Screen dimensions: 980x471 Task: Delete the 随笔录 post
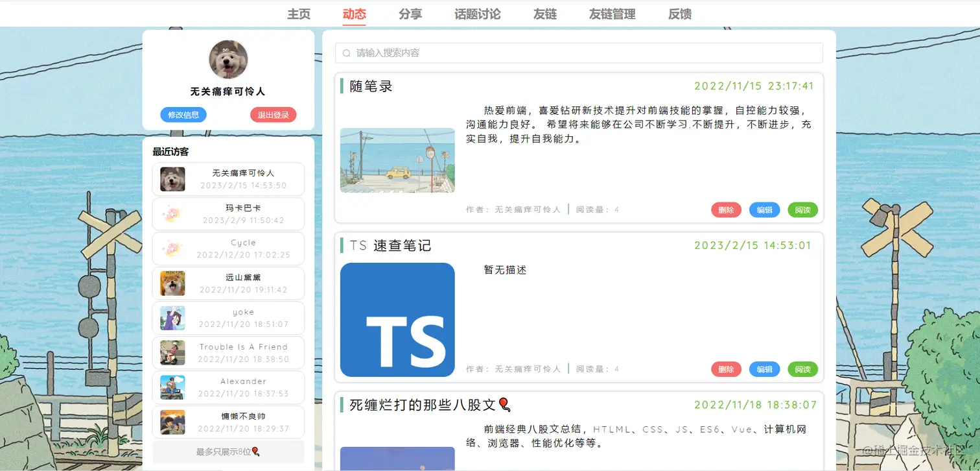pos(727,210)
